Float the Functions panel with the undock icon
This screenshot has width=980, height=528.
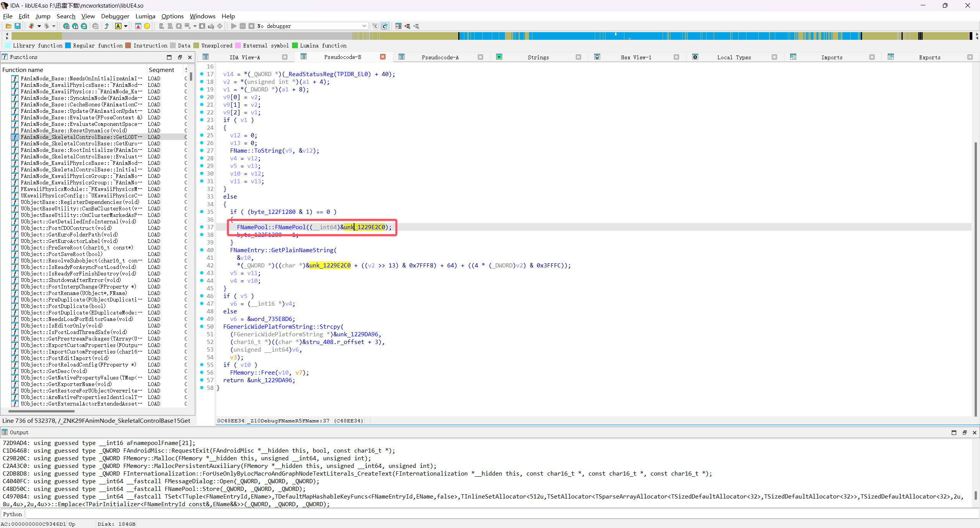180,57
